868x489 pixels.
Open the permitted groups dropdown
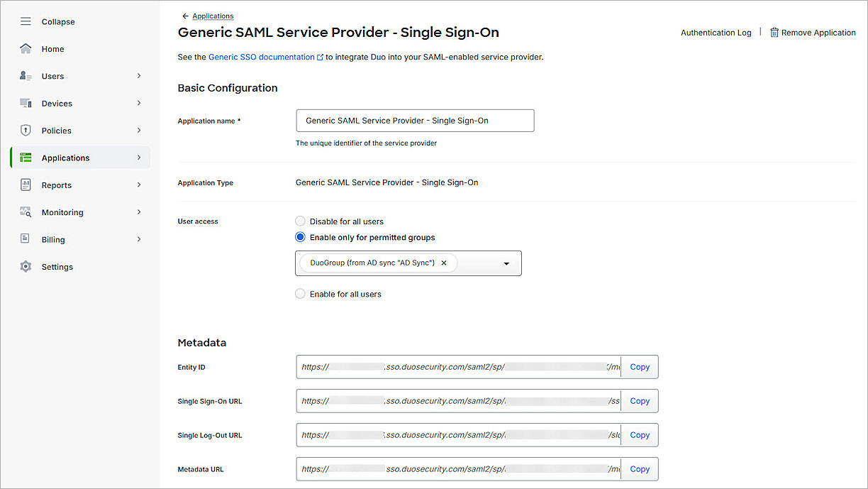pyautogui.click(x=508, y=263)
